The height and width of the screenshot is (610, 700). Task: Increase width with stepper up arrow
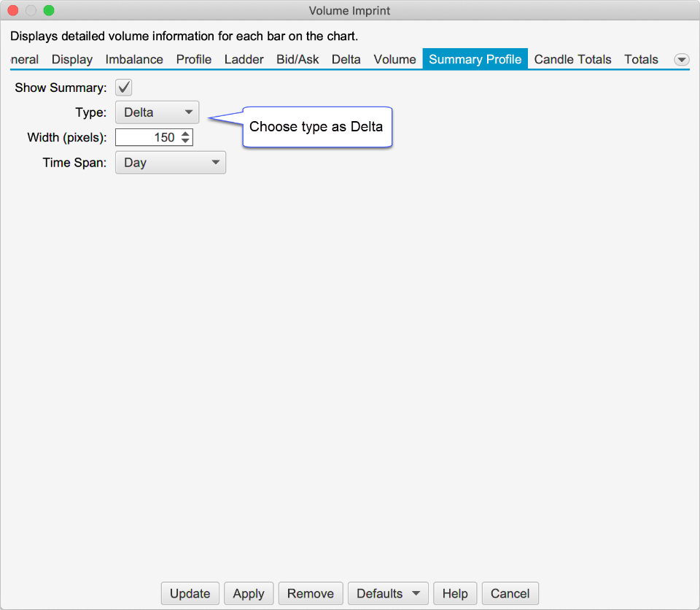pyautogui.click(x=185, y=134)
